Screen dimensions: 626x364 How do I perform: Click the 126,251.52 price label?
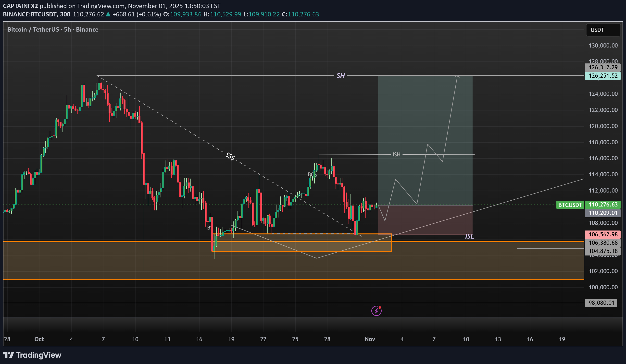pyautogui.click(x=603, y=76)
